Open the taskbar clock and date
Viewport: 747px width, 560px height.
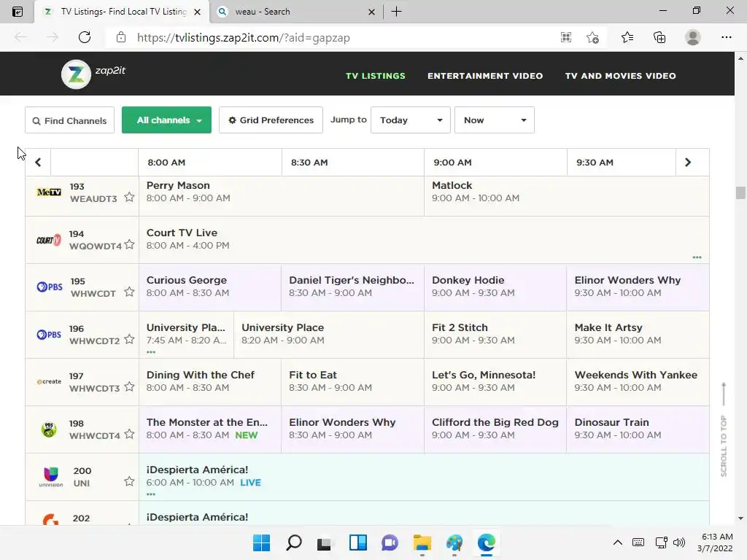coord(715,542)
